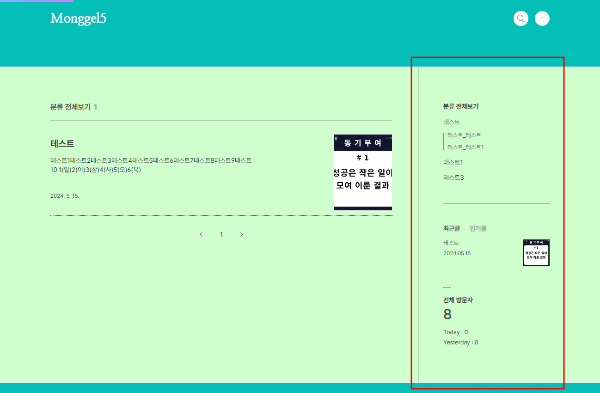600x393 pixels.
Task: Select the 전체 방문자 label
Action: tap(458, 300)
